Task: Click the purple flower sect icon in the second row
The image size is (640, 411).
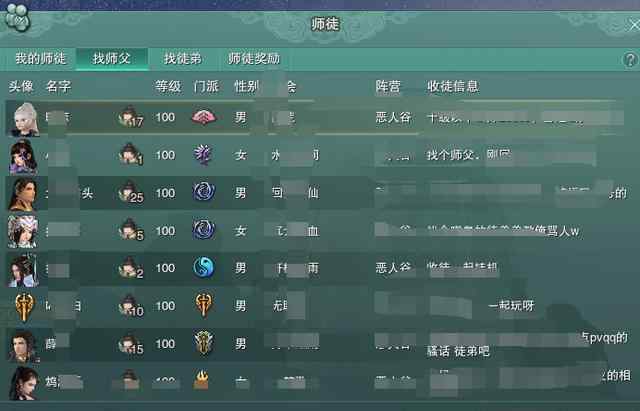Action: pos(203,155)
